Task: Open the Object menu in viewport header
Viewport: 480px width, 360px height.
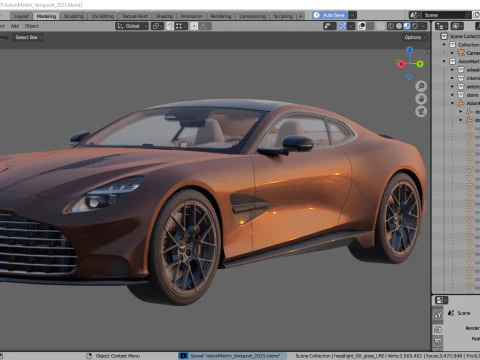Action: point(32,26)
